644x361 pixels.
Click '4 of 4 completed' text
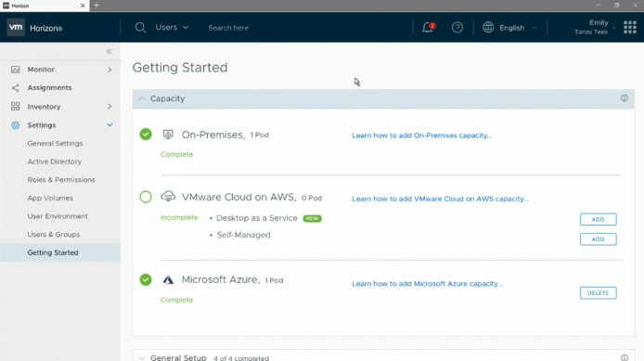click(x=241, y=358)
